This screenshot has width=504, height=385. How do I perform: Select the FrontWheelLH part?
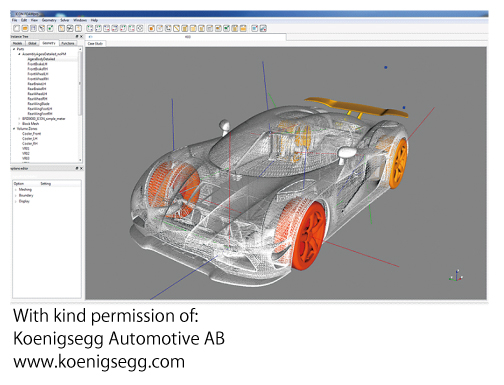click(x=38, y=74)
